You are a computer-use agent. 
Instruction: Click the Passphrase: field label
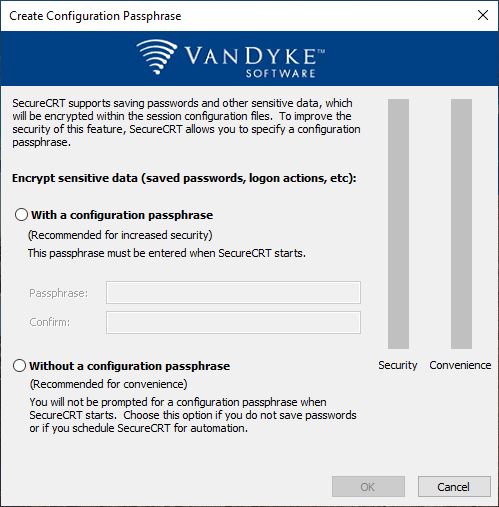click(x=58, y=293)
